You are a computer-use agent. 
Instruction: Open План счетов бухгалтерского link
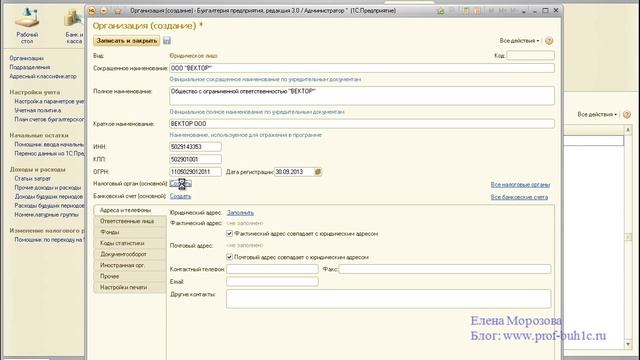coord(49,119)
